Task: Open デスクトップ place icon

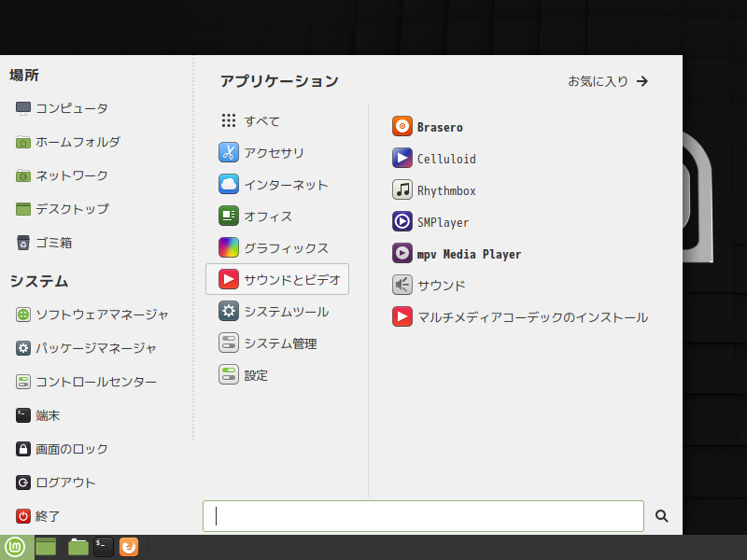Action: point(22,209)
